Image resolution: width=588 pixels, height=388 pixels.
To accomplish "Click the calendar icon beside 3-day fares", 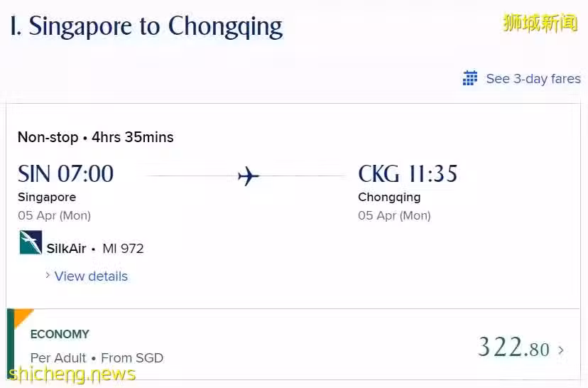I will [470, 78].
